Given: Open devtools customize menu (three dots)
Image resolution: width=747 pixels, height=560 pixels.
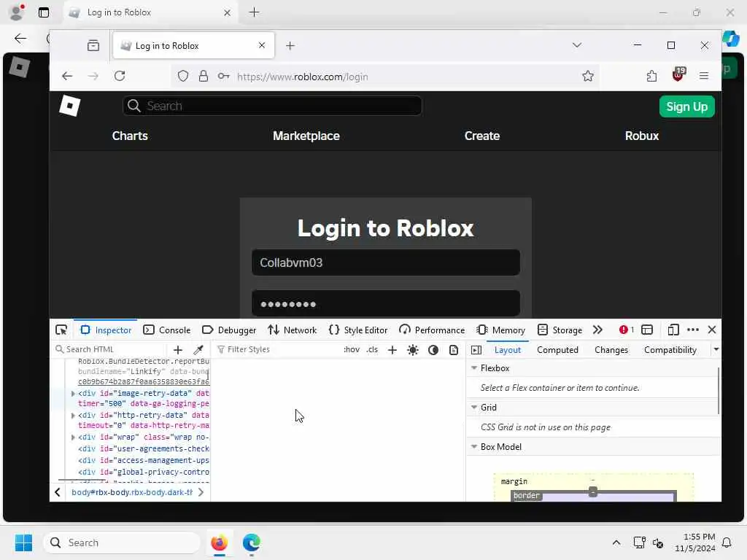Looking at the screenshot, I should tap(693, 330).
